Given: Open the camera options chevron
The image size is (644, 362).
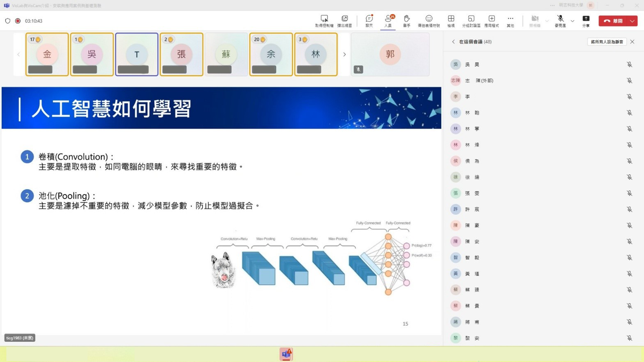Looking at the screenshot, I should (547, 21).
